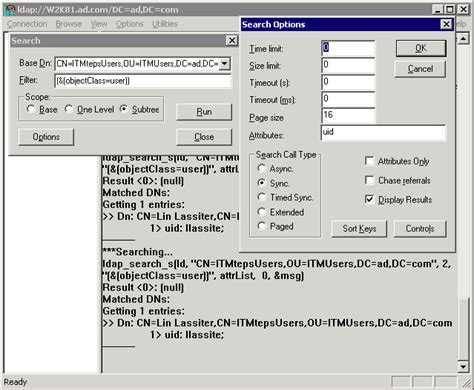474x390 pixels.
Task: Click the Filter input field
Action: (143, 81)
